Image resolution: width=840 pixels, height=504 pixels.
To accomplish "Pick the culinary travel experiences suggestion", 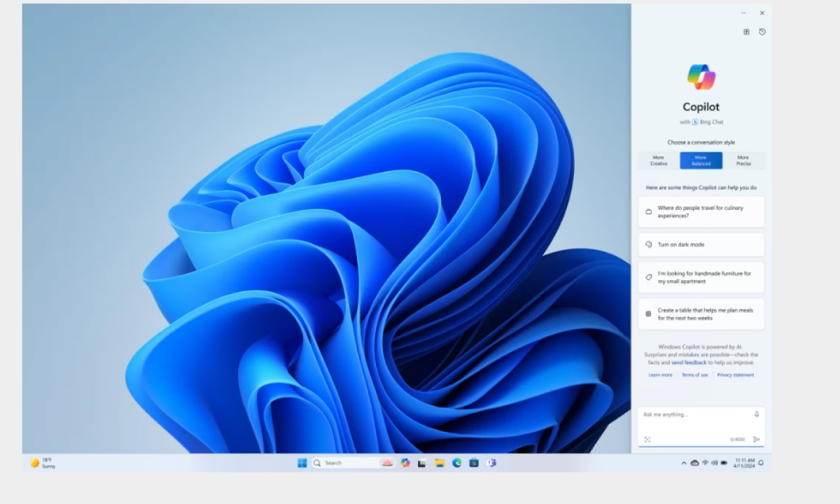I will click(701, 211).
